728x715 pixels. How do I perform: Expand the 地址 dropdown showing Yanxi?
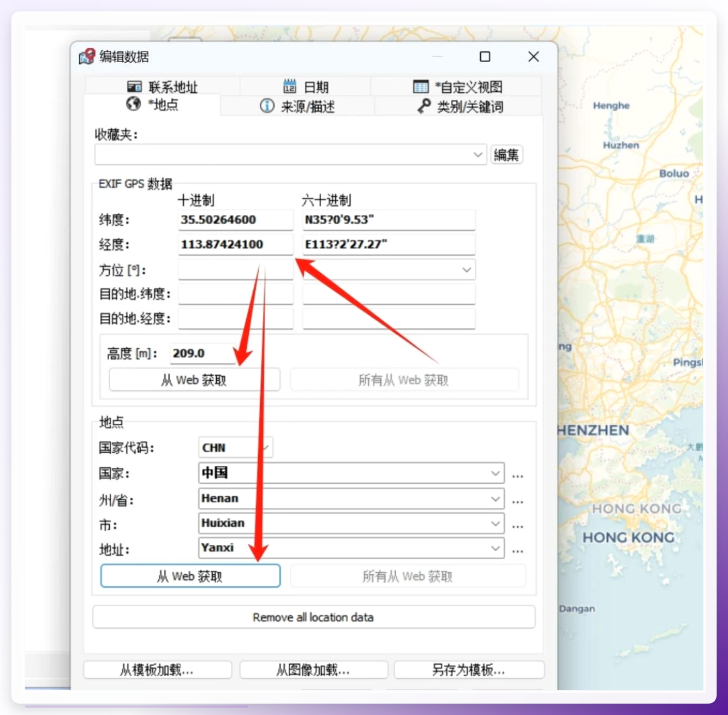(x=496, y=548)
